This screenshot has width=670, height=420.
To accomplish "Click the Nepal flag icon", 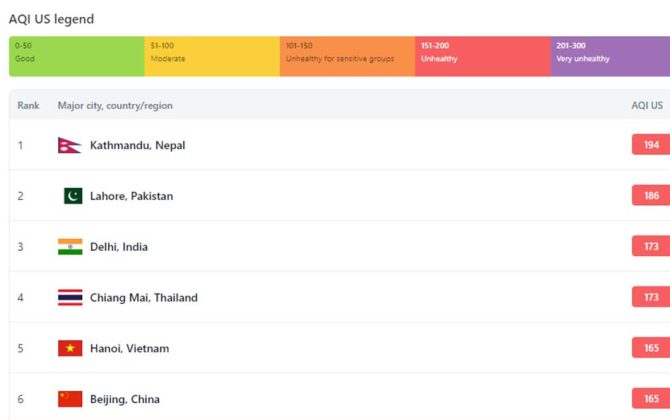I will pyautogui.click(x=68, y=145).
